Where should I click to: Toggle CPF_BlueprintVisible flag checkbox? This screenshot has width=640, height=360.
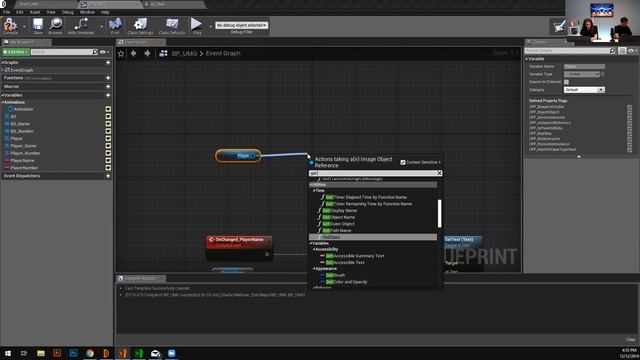[x=629, y=107]
